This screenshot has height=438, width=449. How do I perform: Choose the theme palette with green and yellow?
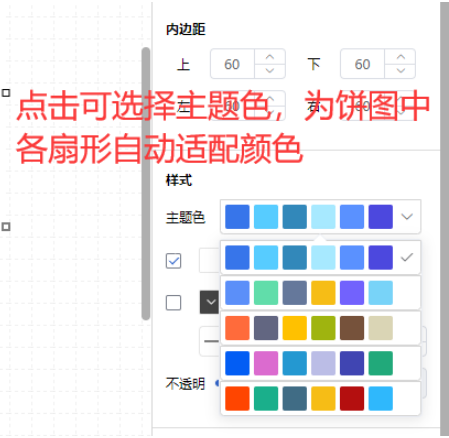(x=320, y=293)
